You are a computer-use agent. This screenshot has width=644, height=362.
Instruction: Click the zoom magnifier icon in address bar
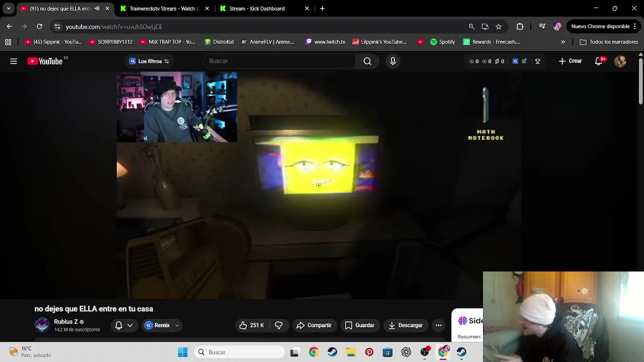point(471,27)
